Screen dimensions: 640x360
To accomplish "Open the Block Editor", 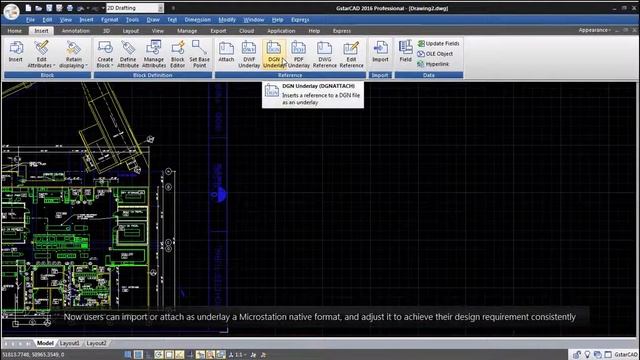I will tap(178, 54).
